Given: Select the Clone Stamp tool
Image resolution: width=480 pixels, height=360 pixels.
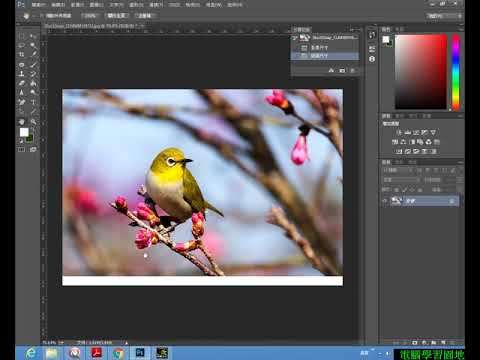Looking at the screenshot, I should pyautogui.click(x=22, y=74).
